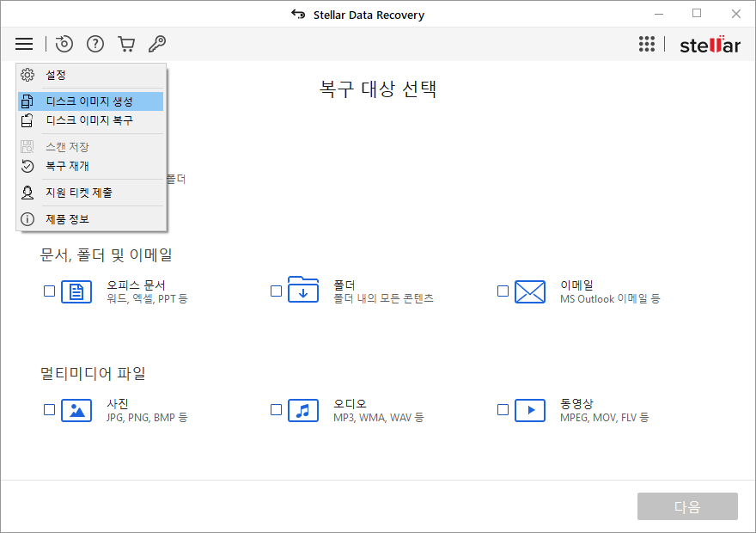Click MS Outlook 이메일 등 text

click(610, 298)
